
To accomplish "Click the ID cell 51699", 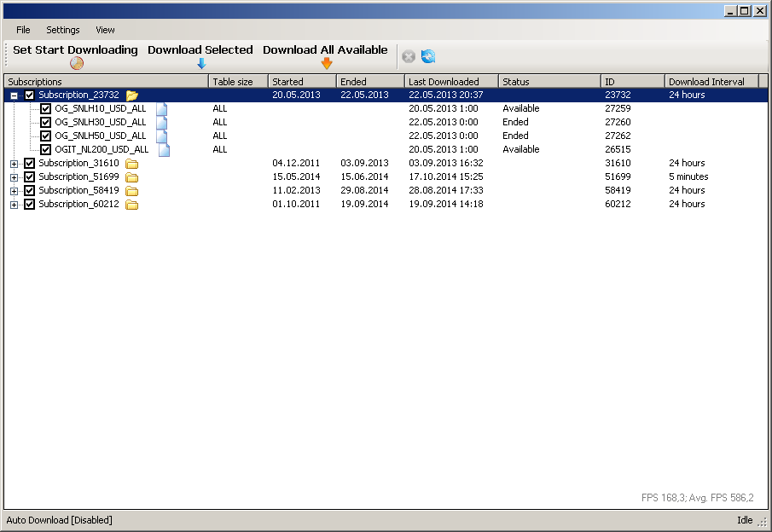I will coord(618,176).
